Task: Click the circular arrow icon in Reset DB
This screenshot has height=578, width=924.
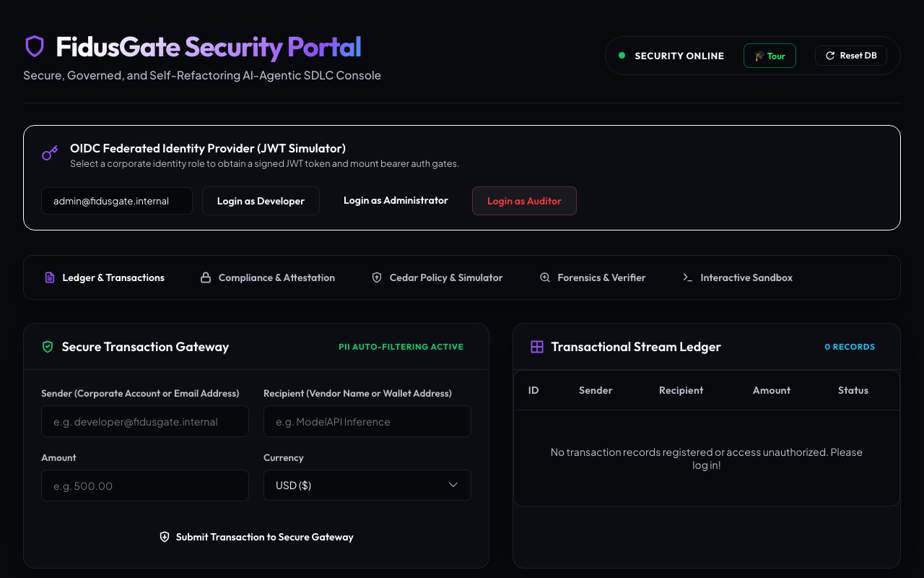Action: click(830, 56)
